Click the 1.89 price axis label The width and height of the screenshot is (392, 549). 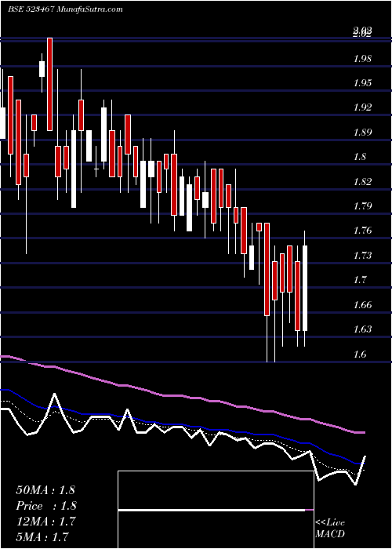[361, 132]
